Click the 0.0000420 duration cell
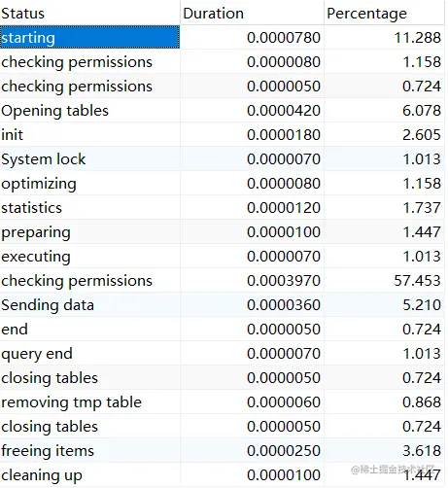The height and width of the screenshot is (488, 448). pyautogui.click(x=252, y=110)
